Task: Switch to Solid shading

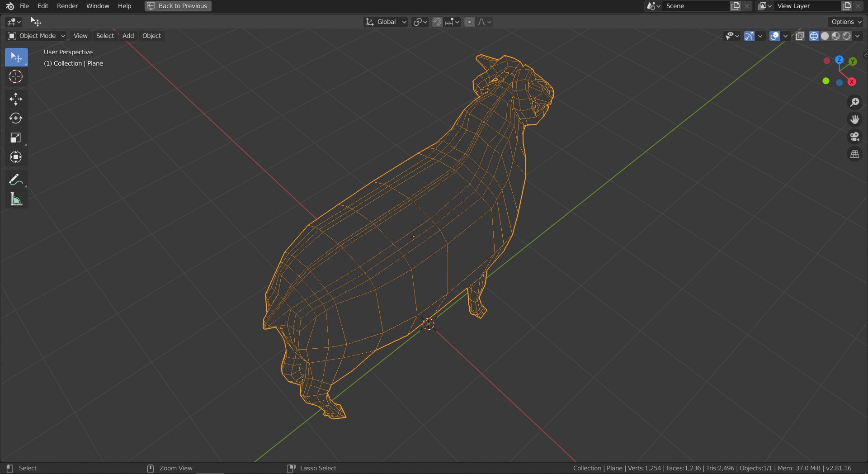Action: tap(825, 36)
